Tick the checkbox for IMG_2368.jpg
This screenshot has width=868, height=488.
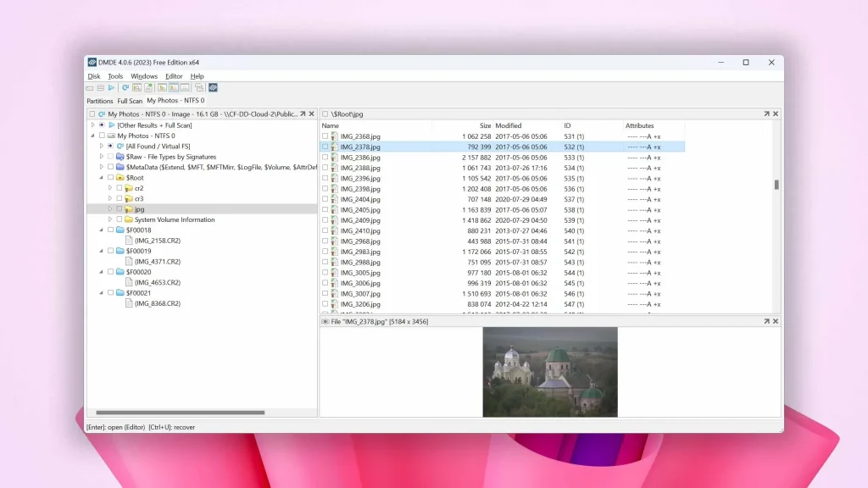pyautogui.click(x=325, y=136)
